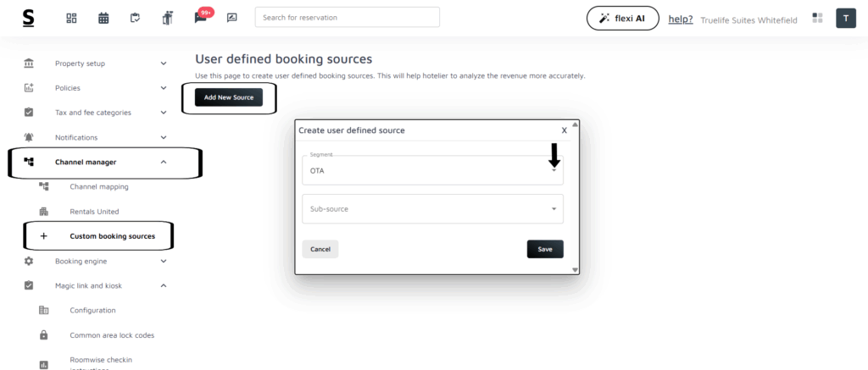Open the T user profile avatar
868x370 pixels.
pyautogui.click(x=845, y=18)
